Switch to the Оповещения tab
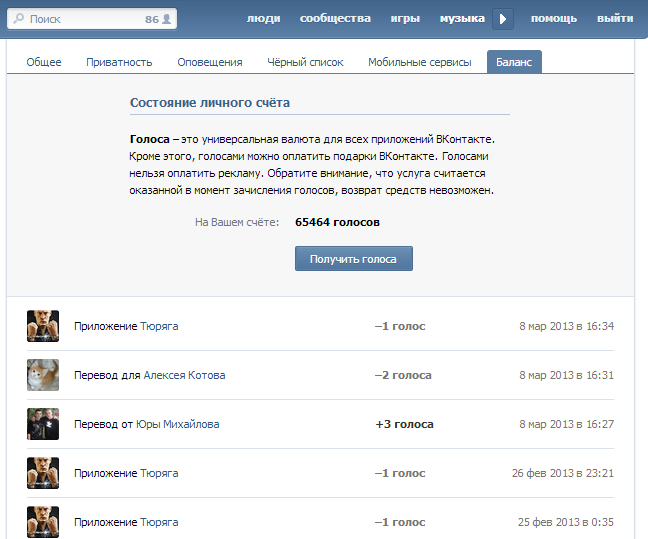 (210, 62)
